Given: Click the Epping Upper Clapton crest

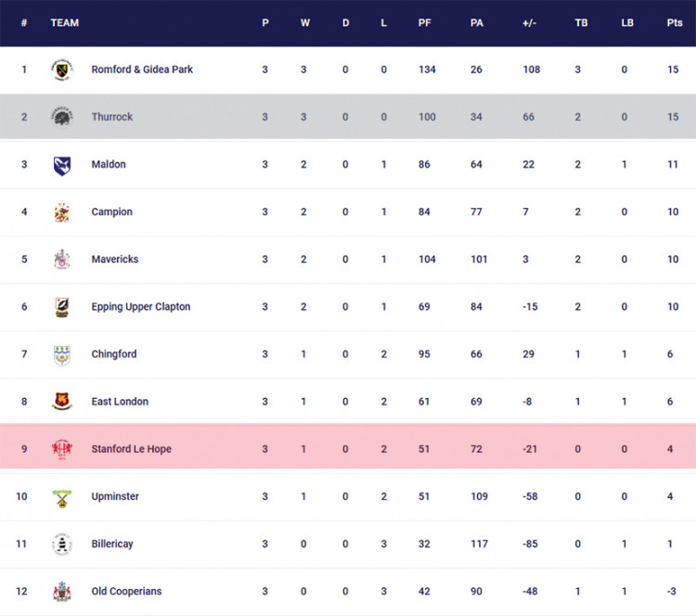Looking at the screenshot, I should point(62,307).
